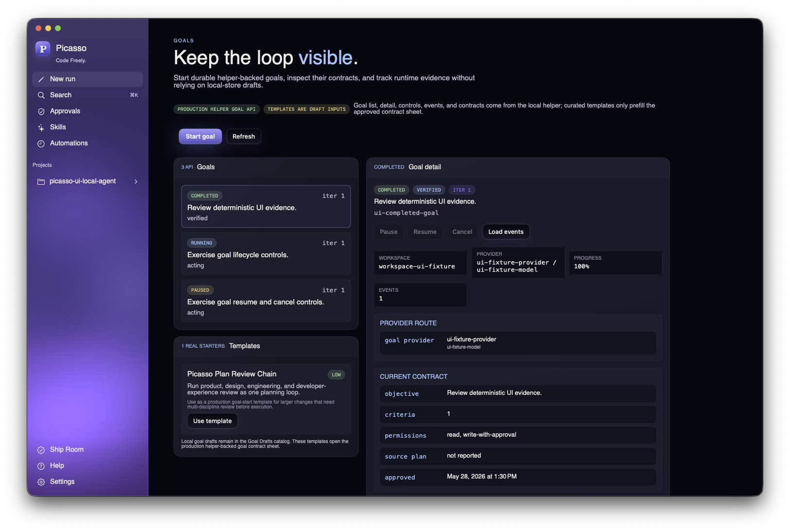The image size is (790, 532).
Task: Select the running goal Exercise goal lifecycle controls
Action: coord(266,254)
